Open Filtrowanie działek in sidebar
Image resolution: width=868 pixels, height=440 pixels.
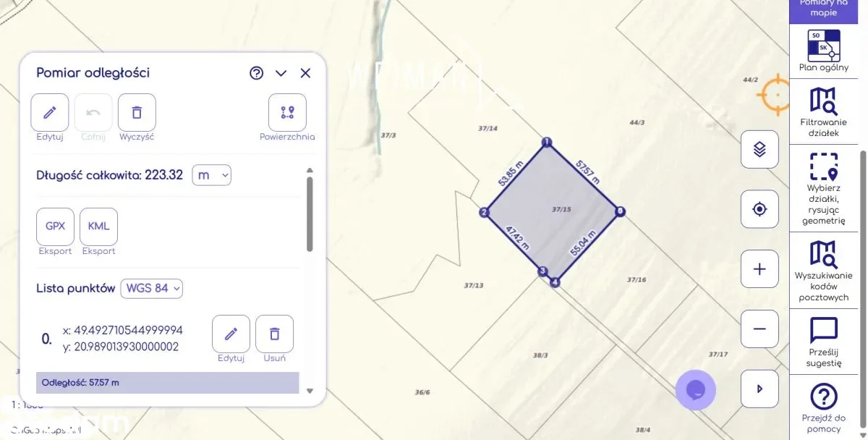click(824, 111)
